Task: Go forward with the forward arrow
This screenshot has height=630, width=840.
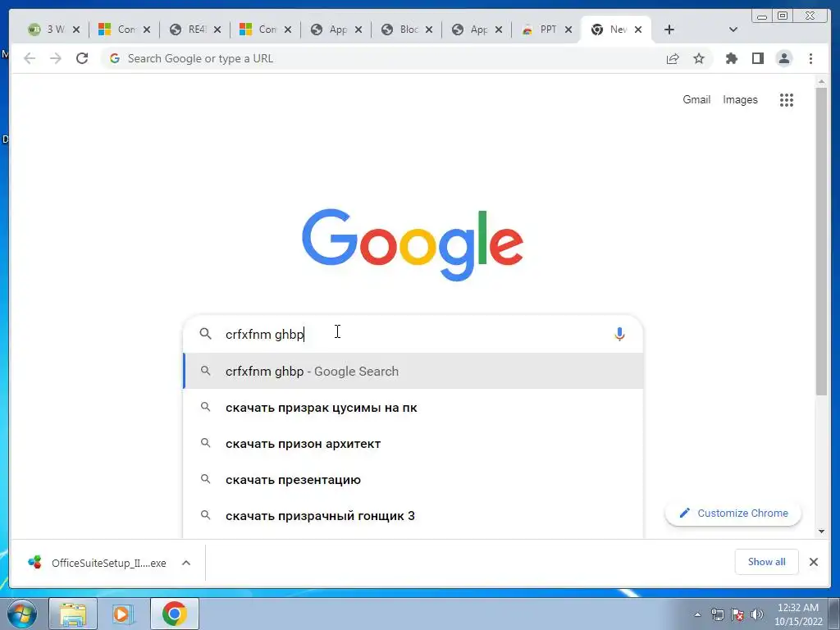Action: click(56, 58)
